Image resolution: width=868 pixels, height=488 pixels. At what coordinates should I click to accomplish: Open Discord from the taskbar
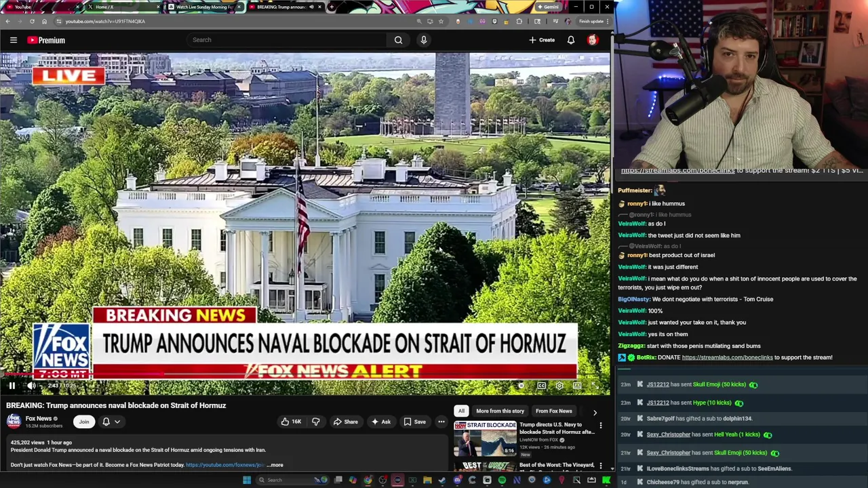click(x=458, y=480)
